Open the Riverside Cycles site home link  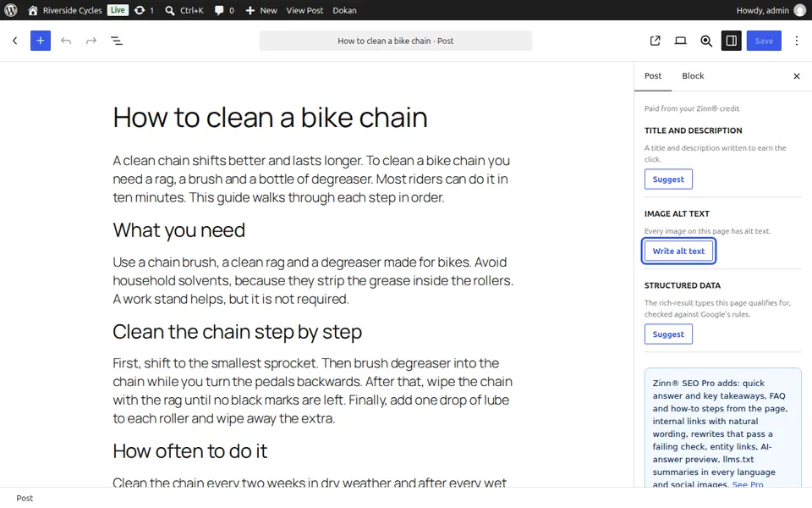coord(65,10)
